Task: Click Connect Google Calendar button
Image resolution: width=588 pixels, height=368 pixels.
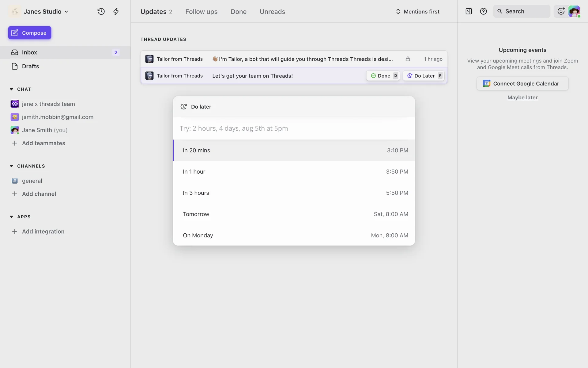Action: coord(522,83)
